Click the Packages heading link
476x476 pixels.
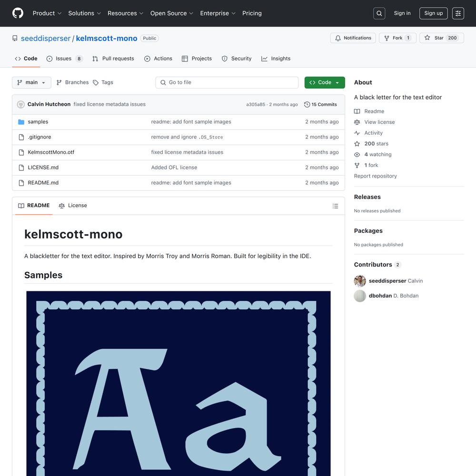[368, 231]
